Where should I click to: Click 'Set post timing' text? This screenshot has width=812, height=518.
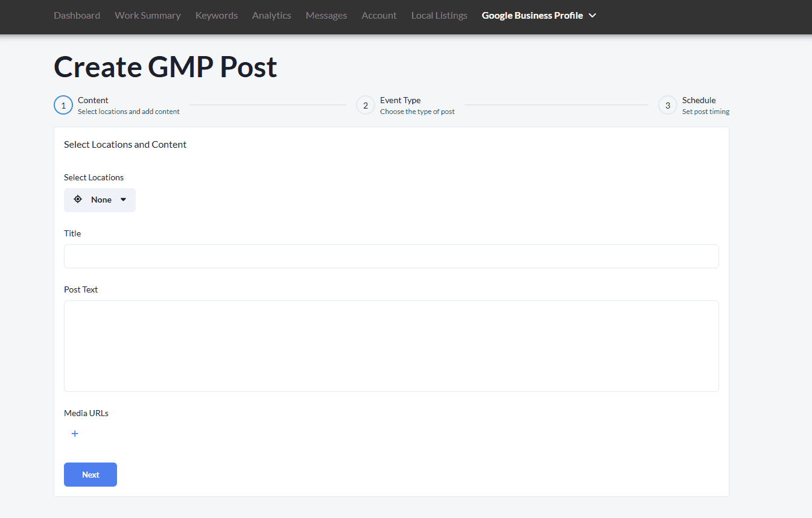pyautogui.click(x=706, y=112)
